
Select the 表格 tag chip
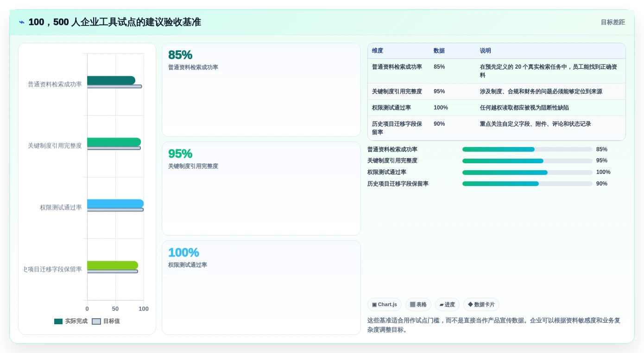coord(418,305)
